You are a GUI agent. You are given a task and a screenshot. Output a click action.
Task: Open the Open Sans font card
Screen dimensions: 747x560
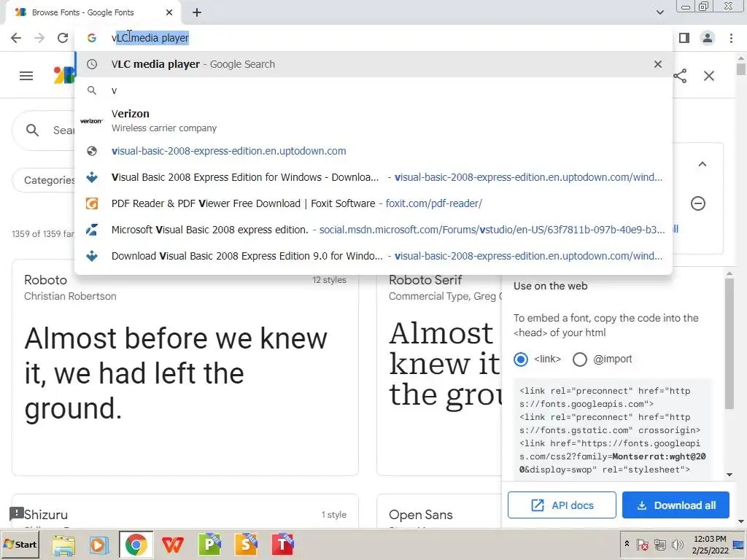point(438,511)
